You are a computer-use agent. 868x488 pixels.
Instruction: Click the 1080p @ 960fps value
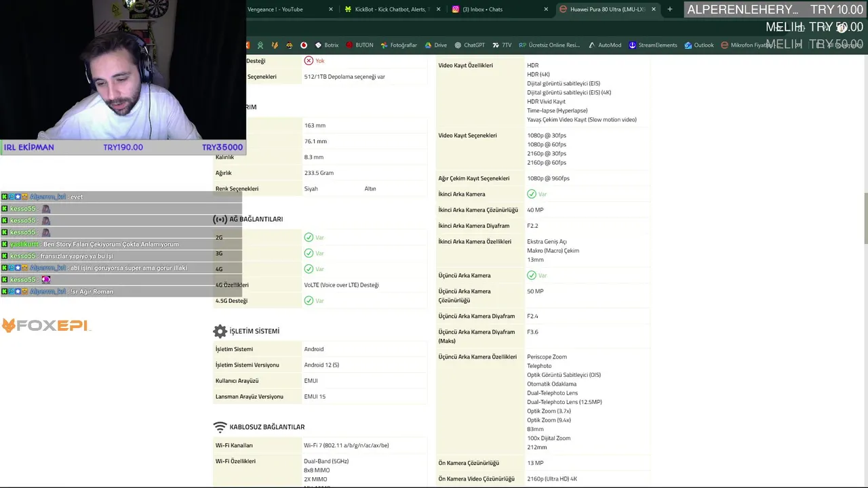548,178
